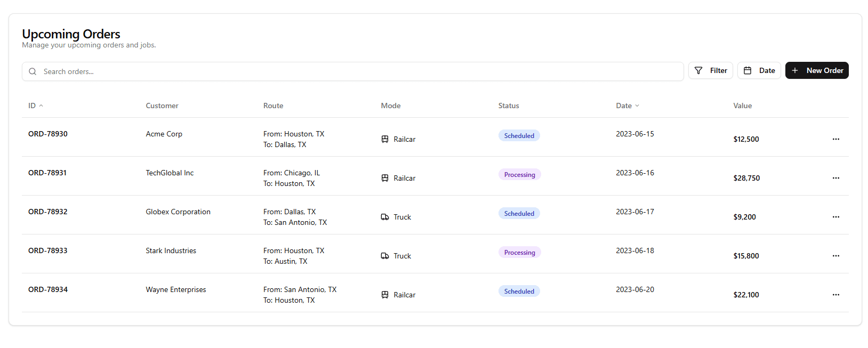868x348 pixels.
Task: Click the Mode column header
Action: coord(391,106)
